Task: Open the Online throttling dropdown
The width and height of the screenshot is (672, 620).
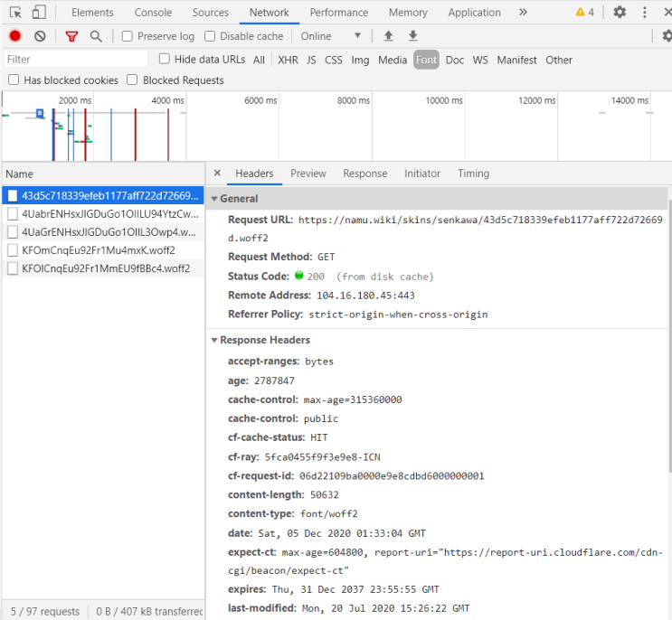Action: 330,36
